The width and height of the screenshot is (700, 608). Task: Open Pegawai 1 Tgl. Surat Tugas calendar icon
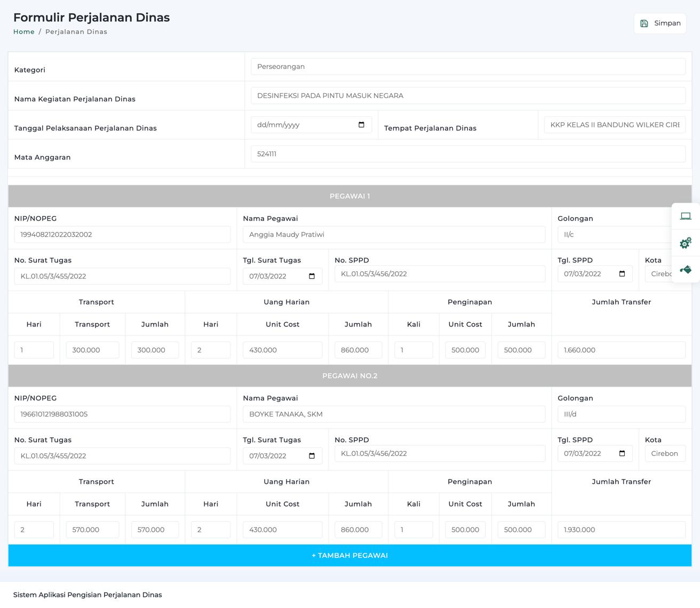[312, 276]
